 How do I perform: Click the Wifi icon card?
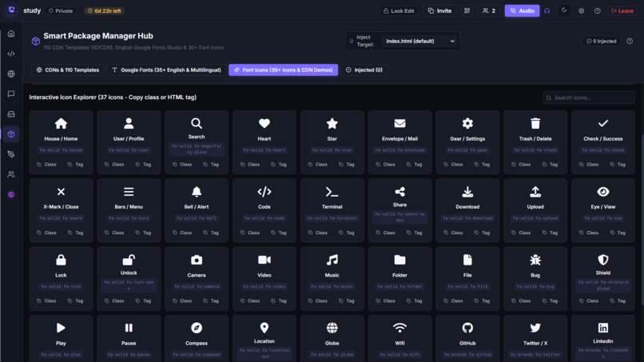(400, 339)
